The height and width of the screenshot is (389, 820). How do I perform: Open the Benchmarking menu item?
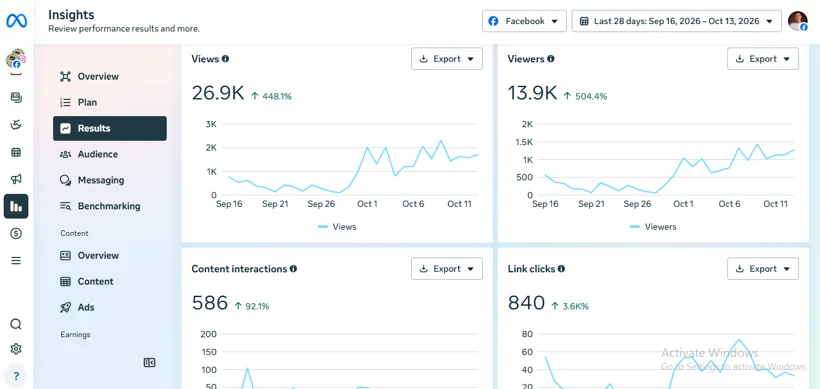tap(110, 206)
